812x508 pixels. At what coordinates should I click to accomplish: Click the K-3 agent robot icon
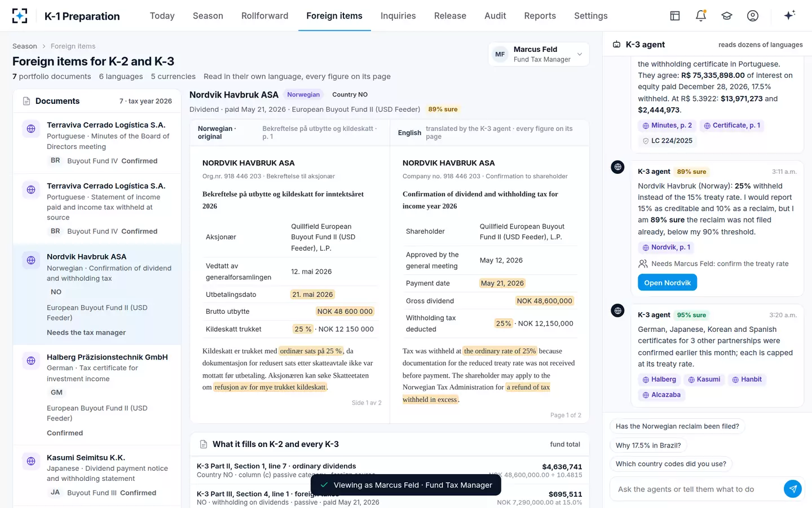tap(617, 45)
